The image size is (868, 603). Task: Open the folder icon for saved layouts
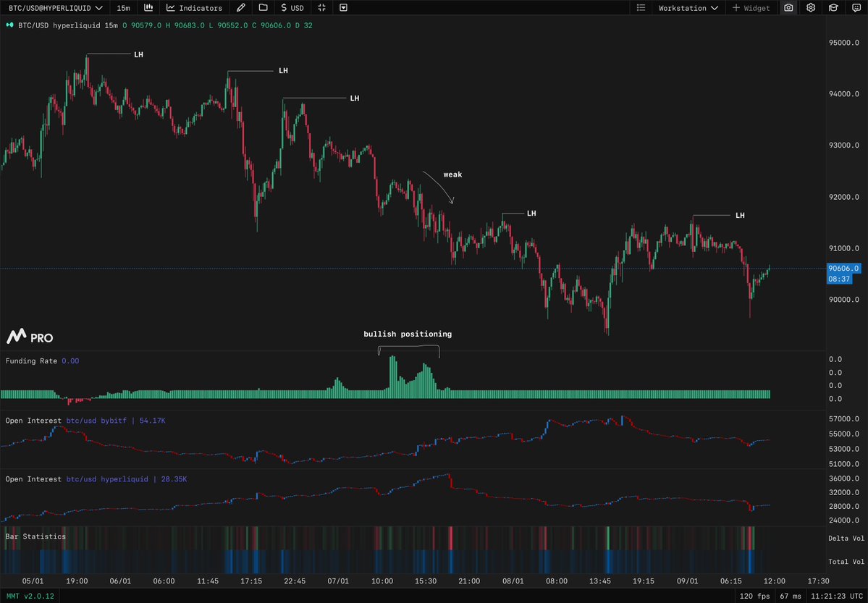tap(263, 8)
